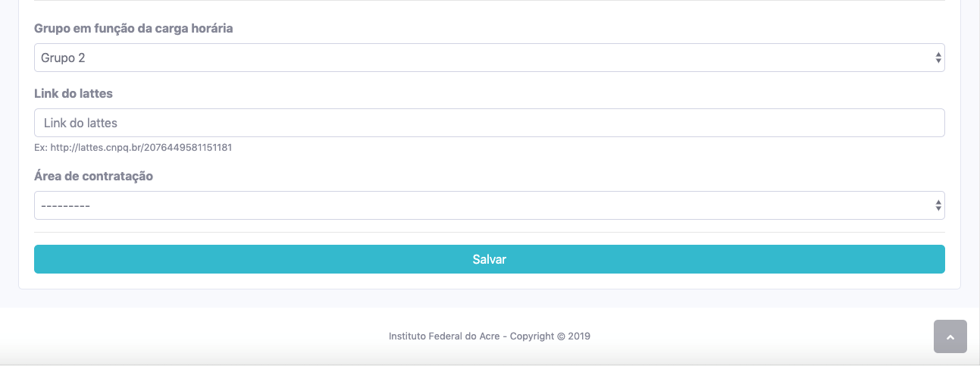
Task: Click the '---------' placeholder option
Action: [x=66, y=205]
